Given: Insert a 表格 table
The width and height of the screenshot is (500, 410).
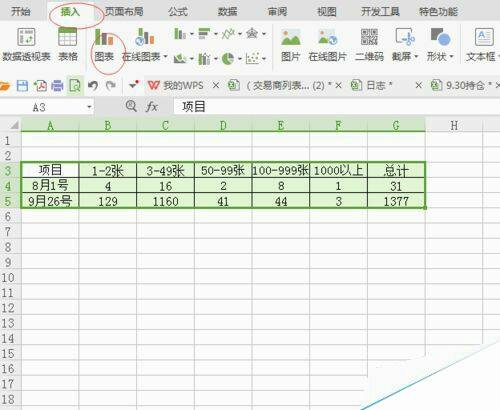Looking at the screenshot, I should point(68,45).
